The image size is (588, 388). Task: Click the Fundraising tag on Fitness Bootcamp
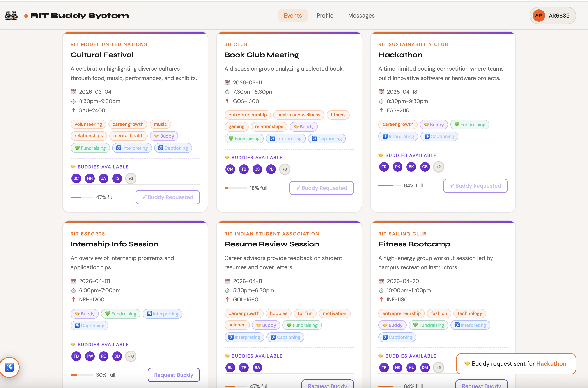428,325
